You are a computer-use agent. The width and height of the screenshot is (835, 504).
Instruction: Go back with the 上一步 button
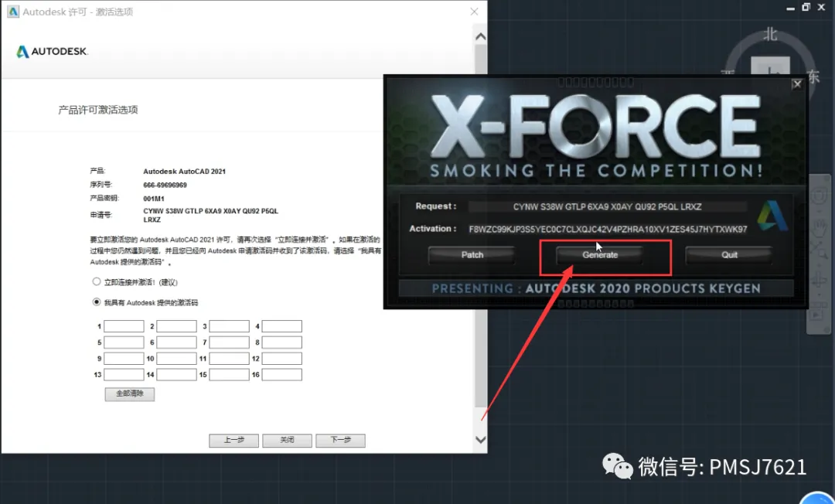point(233,440)
